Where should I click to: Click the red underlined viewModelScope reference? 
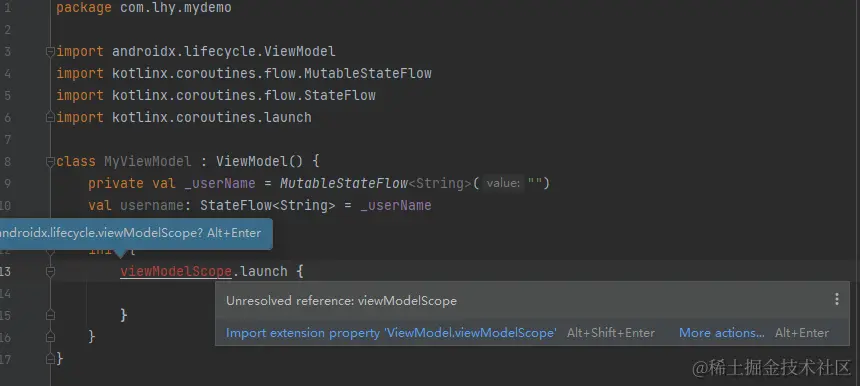click(176, 271)
